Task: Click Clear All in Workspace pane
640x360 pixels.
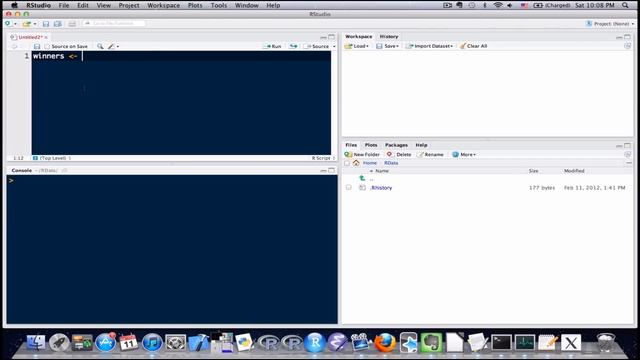Action: tap(473, 46)
